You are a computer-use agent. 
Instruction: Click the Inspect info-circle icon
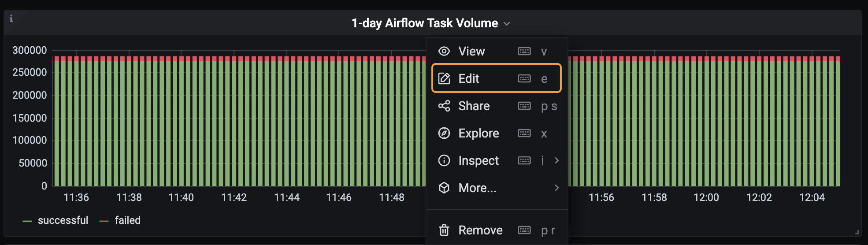[444, 160]
